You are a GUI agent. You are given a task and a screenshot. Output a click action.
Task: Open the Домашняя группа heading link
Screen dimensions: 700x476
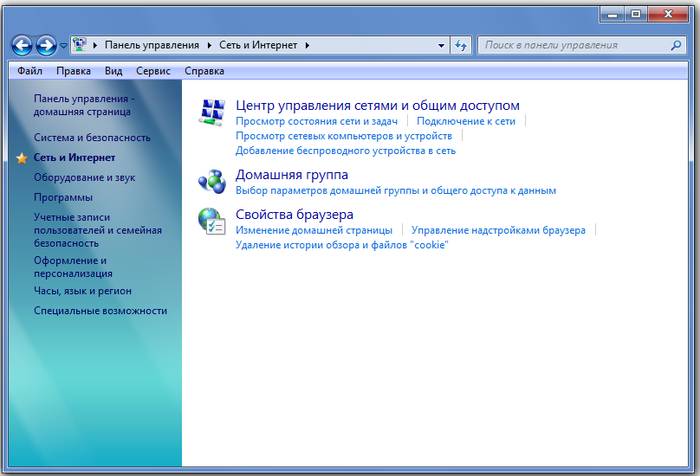coord(292,175)
